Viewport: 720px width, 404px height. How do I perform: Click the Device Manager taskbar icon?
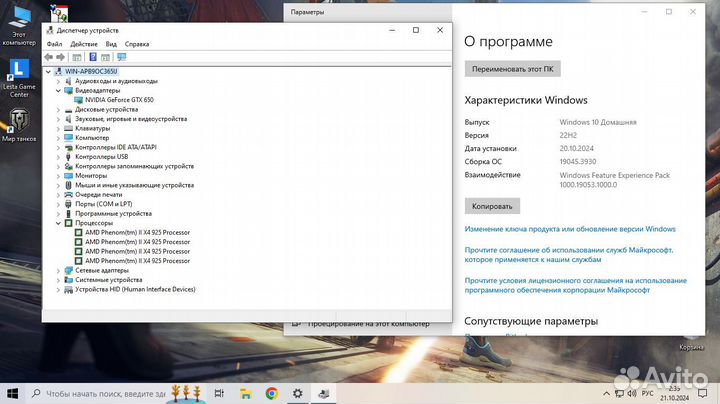[324, 393]
